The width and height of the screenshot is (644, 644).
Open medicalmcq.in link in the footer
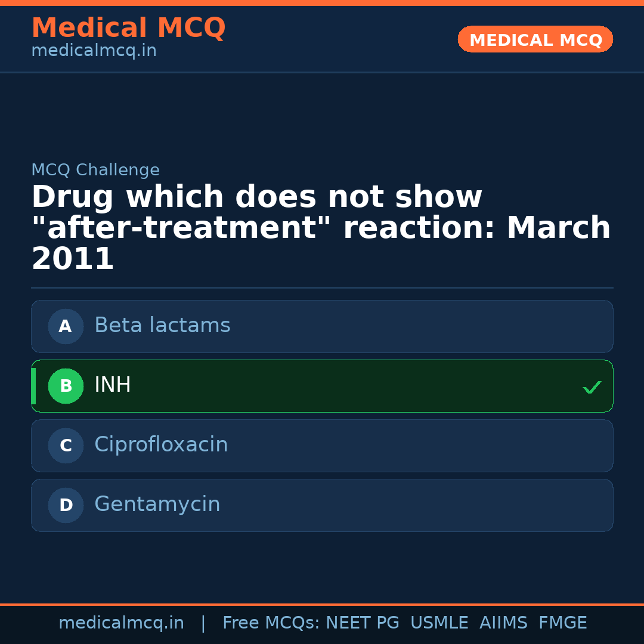pos(121,623)
